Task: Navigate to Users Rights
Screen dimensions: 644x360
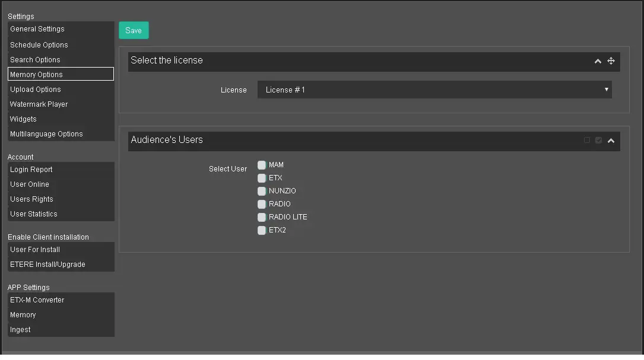Action: [x=32, y=199]
